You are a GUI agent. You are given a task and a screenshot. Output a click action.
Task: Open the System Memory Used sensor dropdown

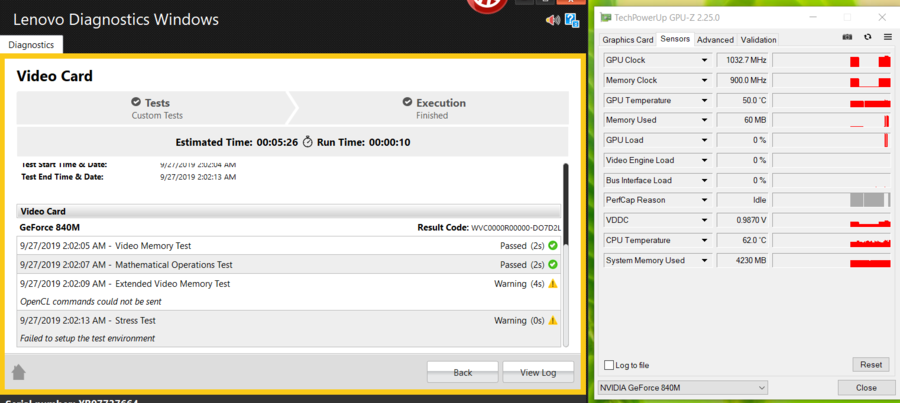[704, 260]
